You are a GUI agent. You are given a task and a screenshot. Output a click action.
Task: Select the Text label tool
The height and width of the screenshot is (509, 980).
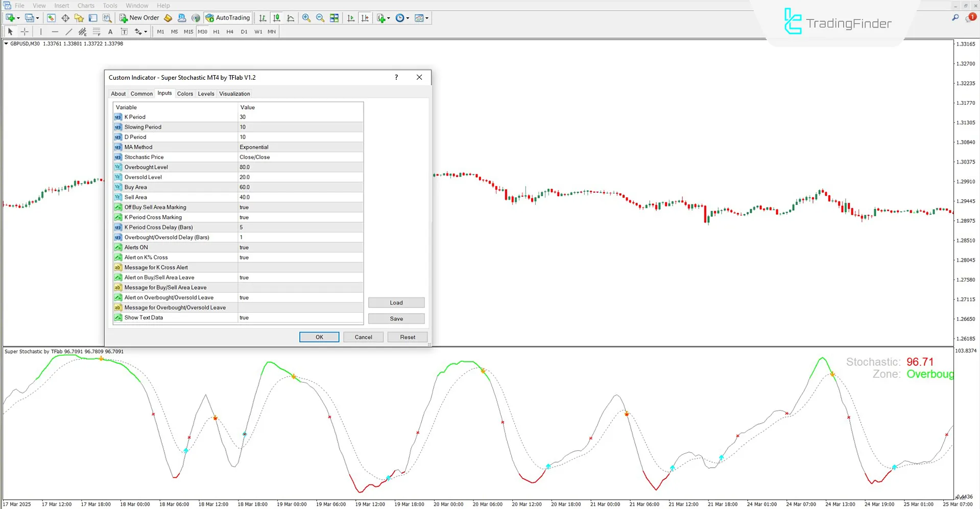(x=110, y=32)
